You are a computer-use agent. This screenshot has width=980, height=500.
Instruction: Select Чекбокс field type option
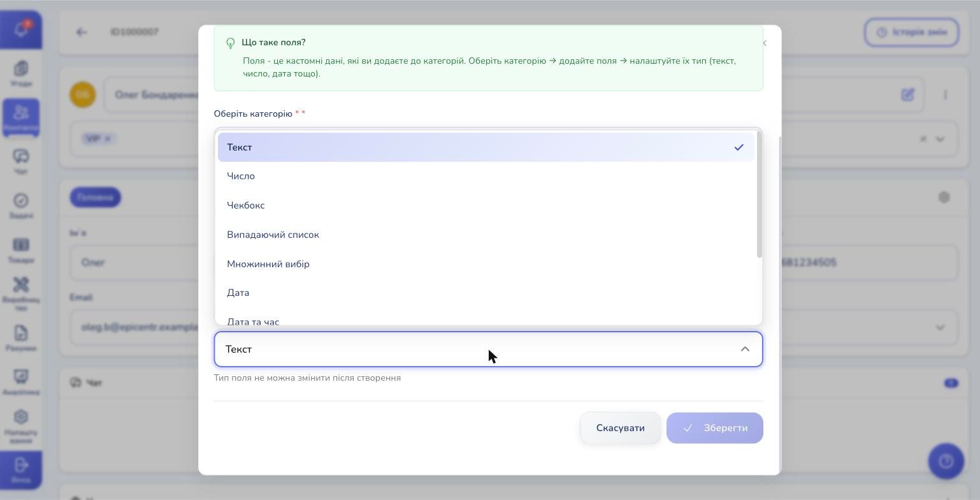coord(486,205)
